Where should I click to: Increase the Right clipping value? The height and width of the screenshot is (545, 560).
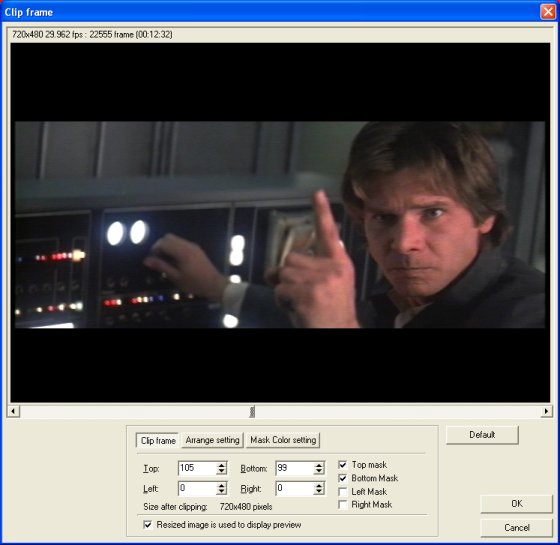pyautogui.click(x=319, y=485)
